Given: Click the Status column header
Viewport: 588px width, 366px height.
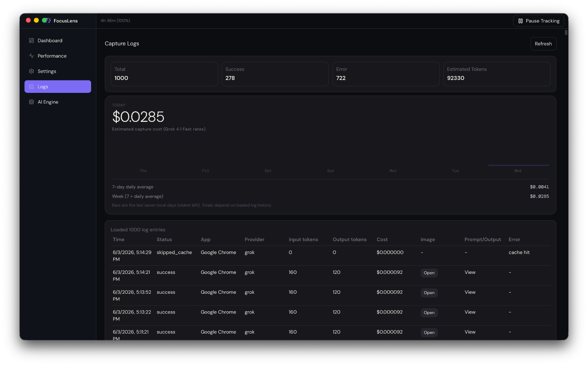Looking at the screenshot, I should click(x=164, y=240).
